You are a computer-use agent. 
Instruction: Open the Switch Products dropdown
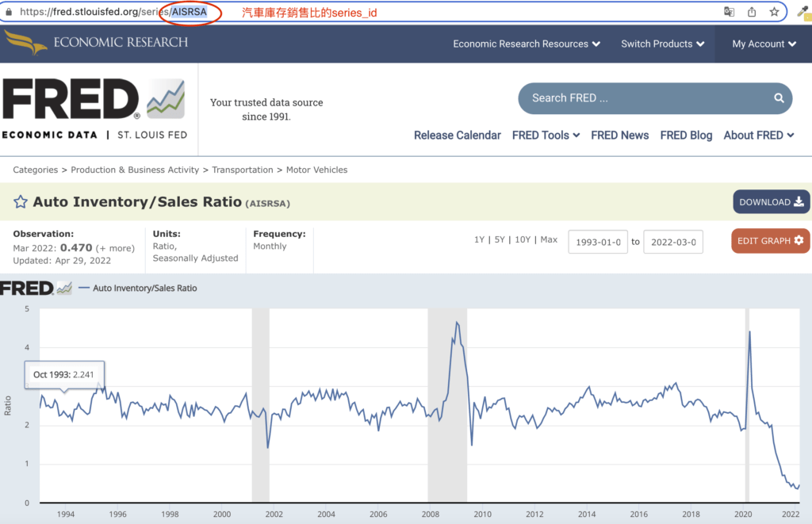(662, 44)
